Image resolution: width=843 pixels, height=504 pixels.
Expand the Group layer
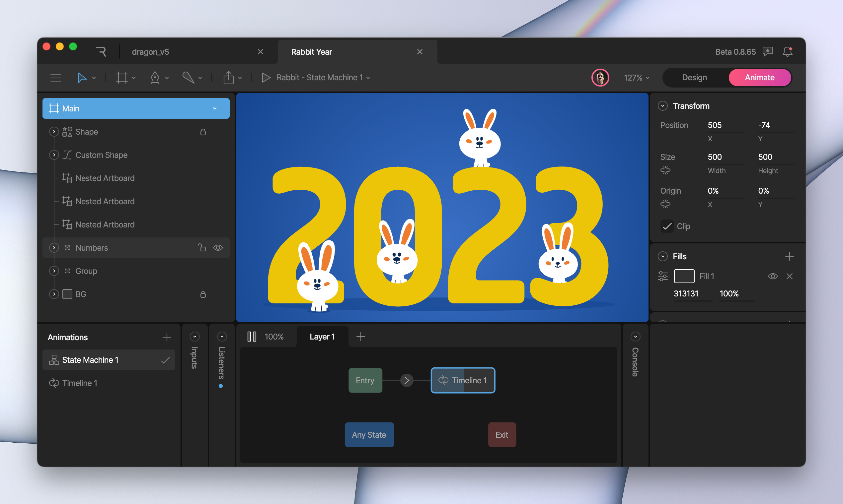coord(54,271)
